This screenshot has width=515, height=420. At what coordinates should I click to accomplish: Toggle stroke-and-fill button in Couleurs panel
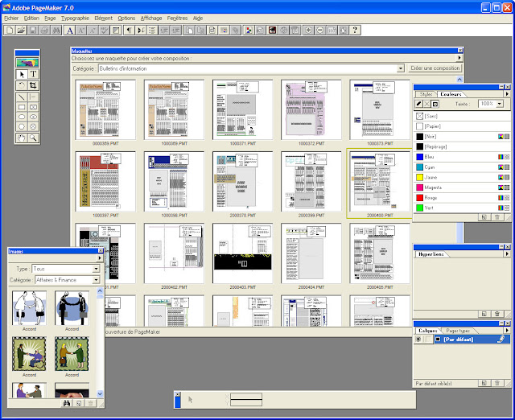435,104
